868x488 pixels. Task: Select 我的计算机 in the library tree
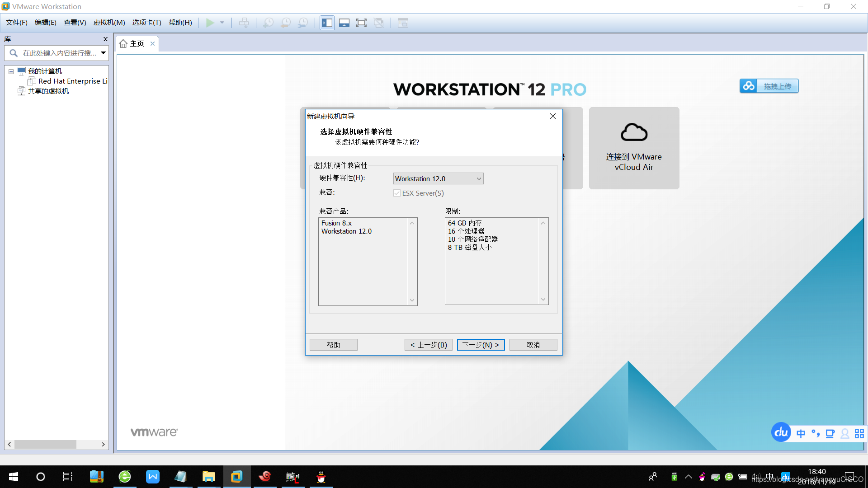(x=45, y=71)
